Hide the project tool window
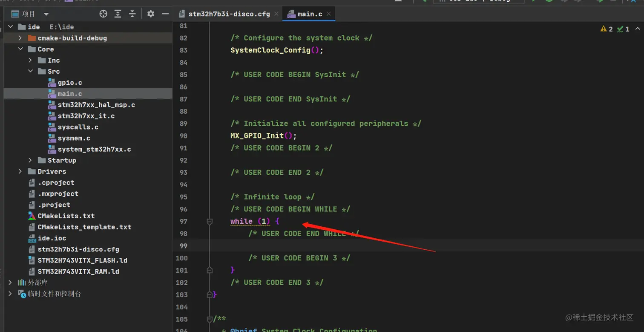The image size is (644, 332). click(165, 14)
